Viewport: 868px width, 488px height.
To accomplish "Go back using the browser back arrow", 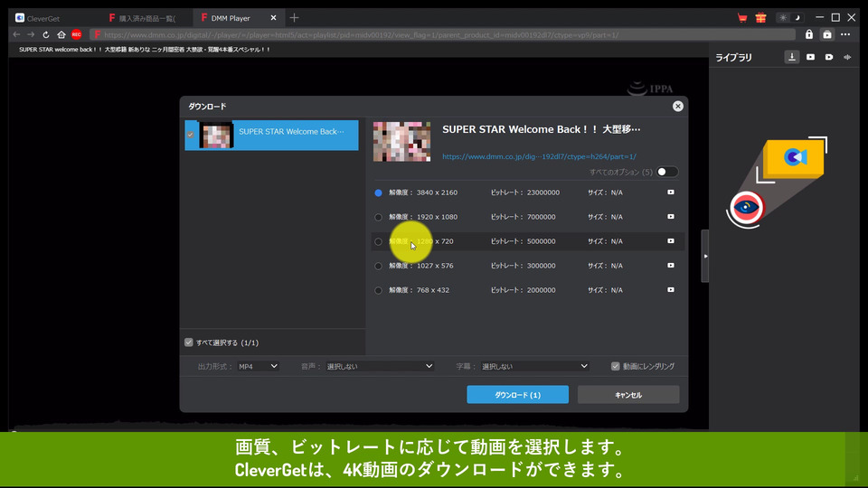I will [x=16, y=35].
